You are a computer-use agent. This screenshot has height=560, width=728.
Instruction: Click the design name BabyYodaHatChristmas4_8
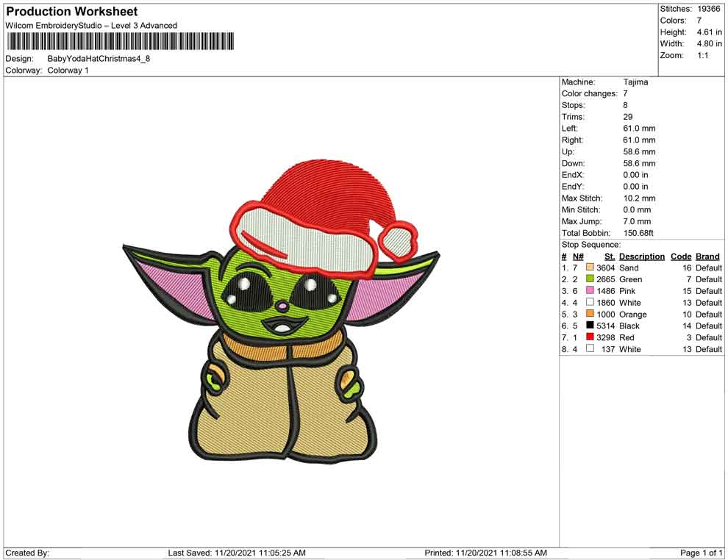click(99, 59)
